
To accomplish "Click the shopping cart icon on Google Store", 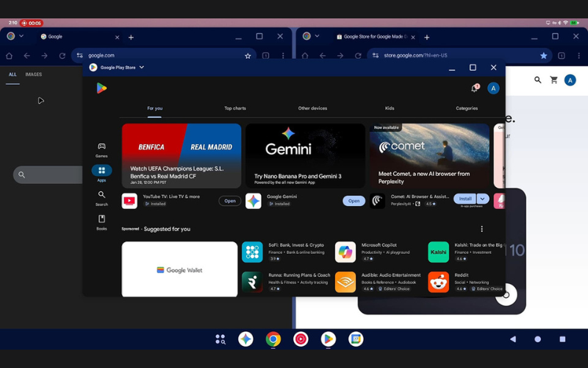I will (x=554, y=80).
